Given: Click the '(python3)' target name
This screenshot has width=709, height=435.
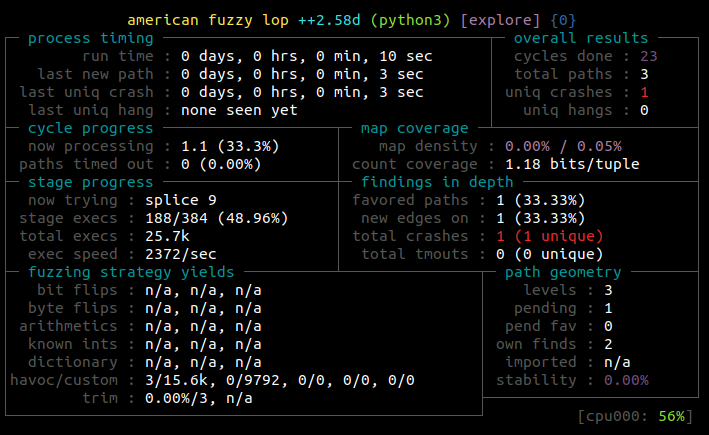Looking at the screenshot, I should click(x=410, y=20).
